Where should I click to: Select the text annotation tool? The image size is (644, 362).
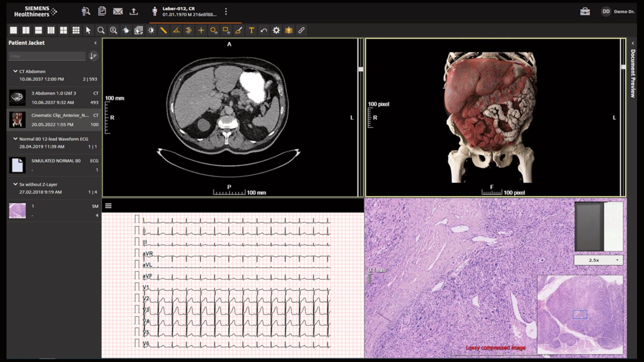[251, 30]
